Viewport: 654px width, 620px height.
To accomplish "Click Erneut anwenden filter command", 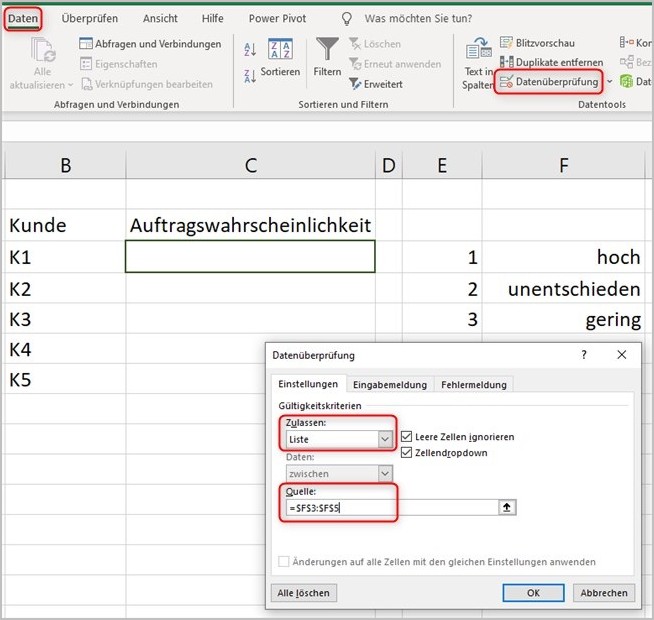I will click(395, 64).
